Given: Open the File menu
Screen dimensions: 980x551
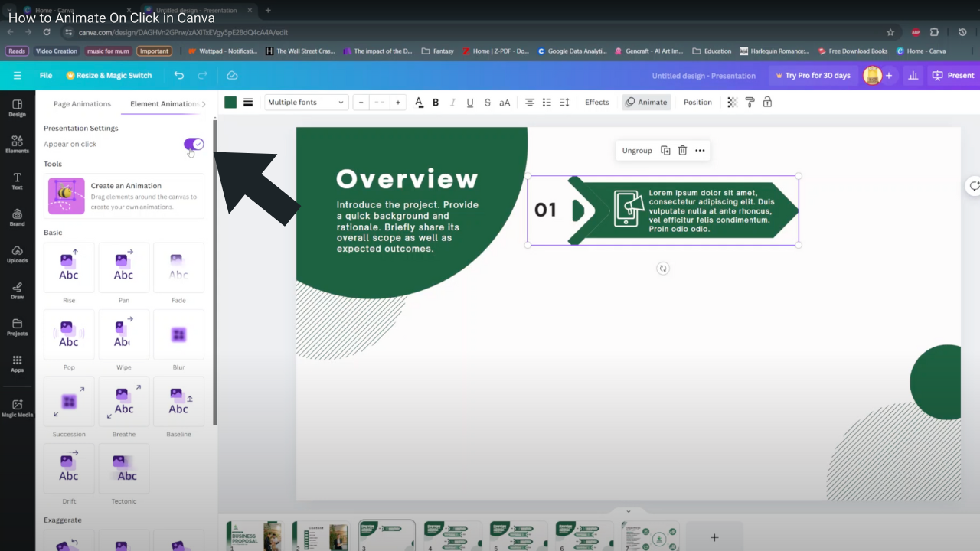Looking at the screenshot, I should coord(46,75).
